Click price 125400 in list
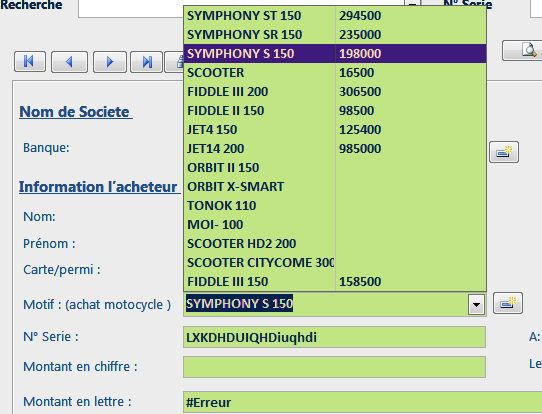This screenshot has width=542, height=414. coord(360,130)
